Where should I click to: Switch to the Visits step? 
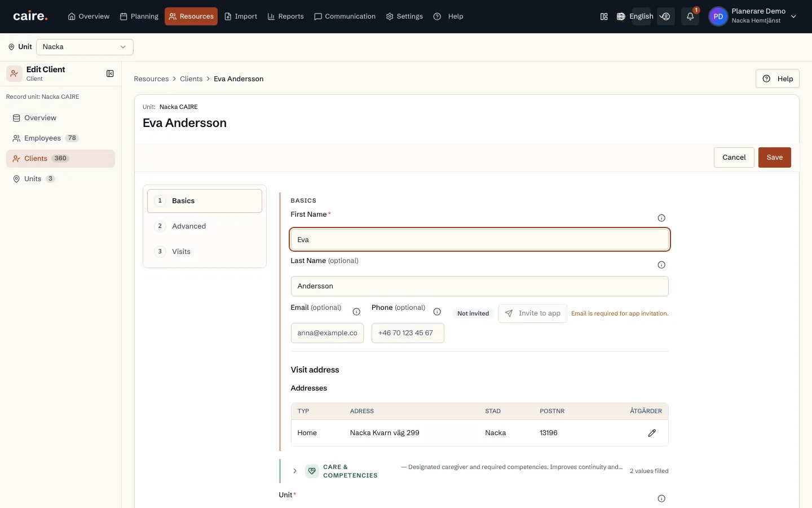(x=205, y=252)
